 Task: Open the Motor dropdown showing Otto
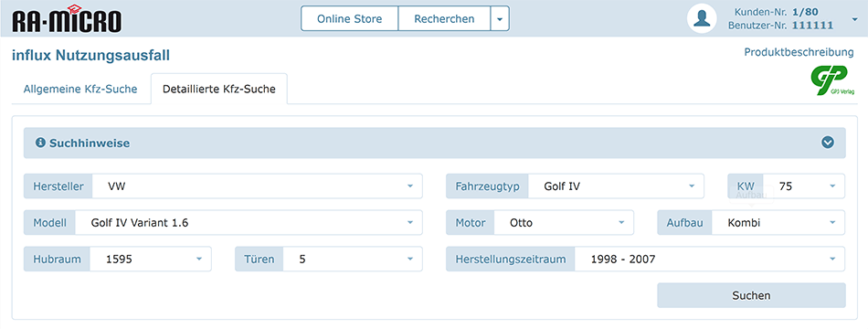point(563,223)
